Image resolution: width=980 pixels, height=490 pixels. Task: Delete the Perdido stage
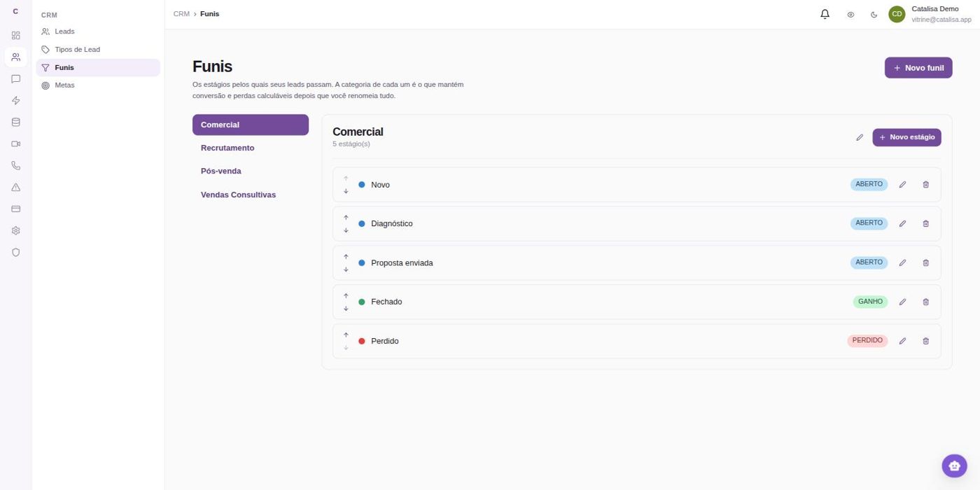click(x=925, y=342)
